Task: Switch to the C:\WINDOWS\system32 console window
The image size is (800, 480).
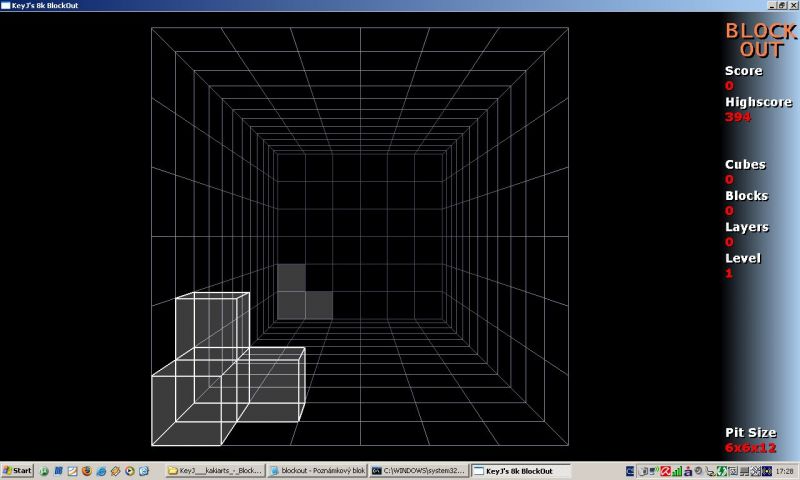Action: point(418,470)
